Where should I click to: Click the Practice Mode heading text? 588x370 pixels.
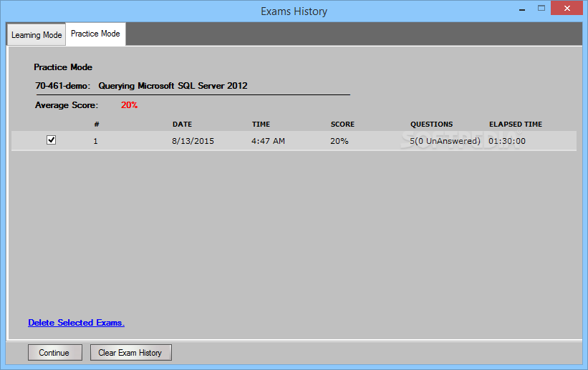[63, 67]
